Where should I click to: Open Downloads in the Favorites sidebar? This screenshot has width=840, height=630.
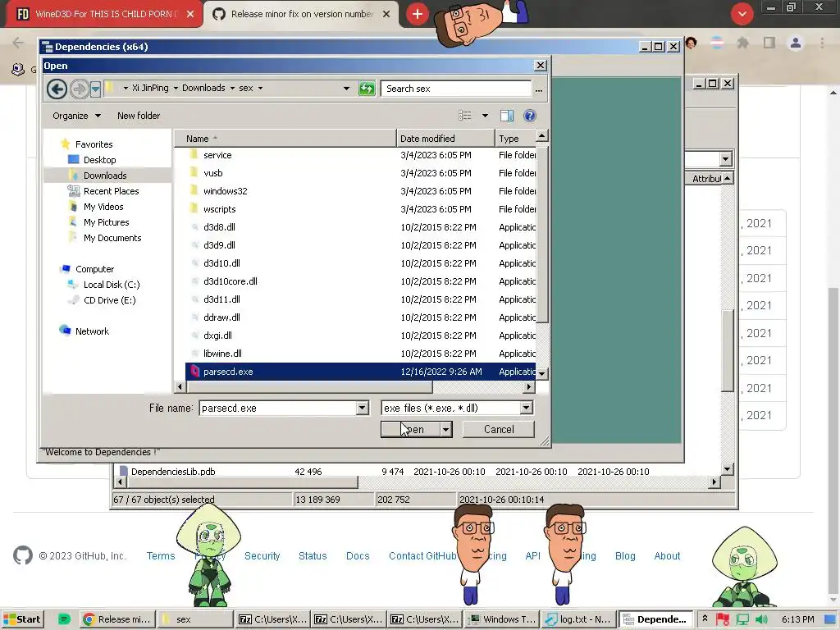pos(105,176)
